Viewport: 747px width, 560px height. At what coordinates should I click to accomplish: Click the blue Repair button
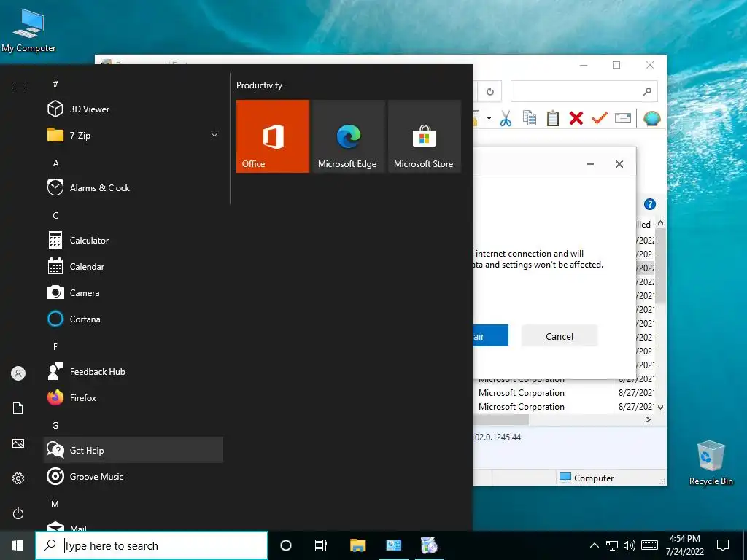pyautogui.click(x=491, y=336)
